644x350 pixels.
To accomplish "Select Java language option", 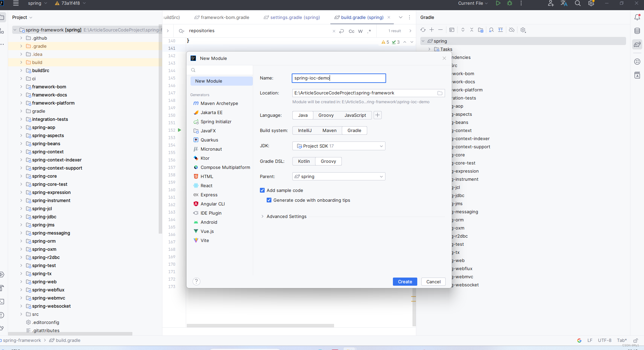I will point(303,115).
